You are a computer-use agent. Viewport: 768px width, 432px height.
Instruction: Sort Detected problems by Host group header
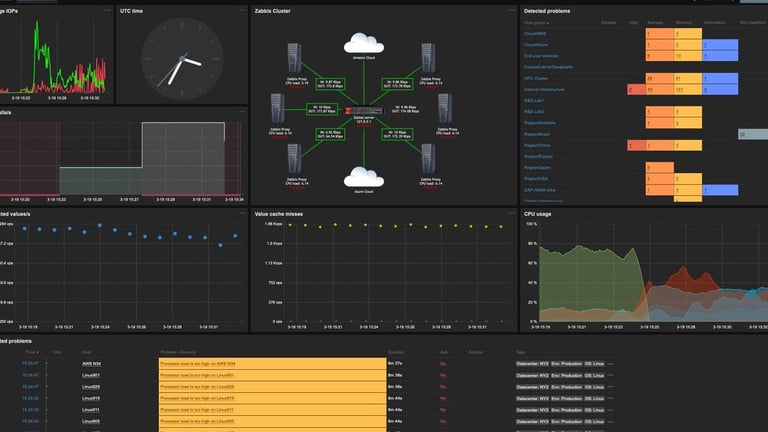(536, 23)
